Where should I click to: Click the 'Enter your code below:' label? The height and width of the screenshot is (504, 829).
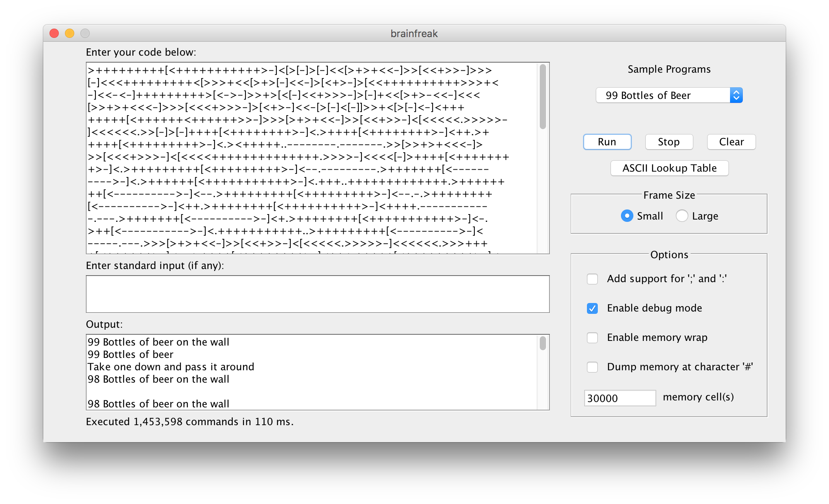pos(141,52)
